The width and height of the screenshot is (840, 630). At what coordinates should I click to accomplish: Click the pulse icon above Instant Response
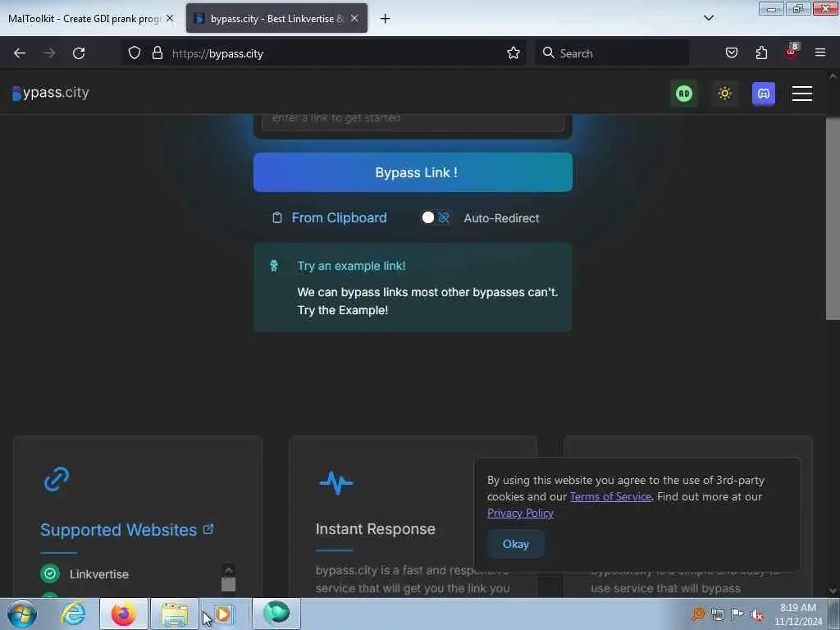pyautogui.click(x=336, y=482)
